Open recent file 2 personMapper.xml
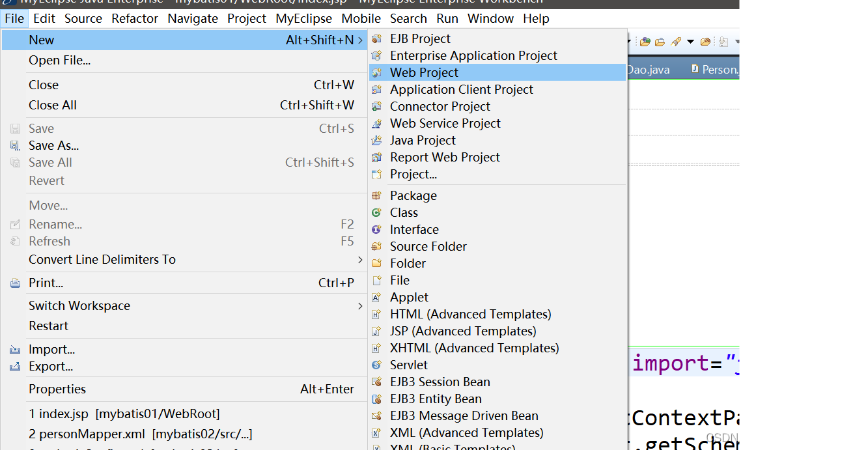868x450 pixels. [184, 434]
